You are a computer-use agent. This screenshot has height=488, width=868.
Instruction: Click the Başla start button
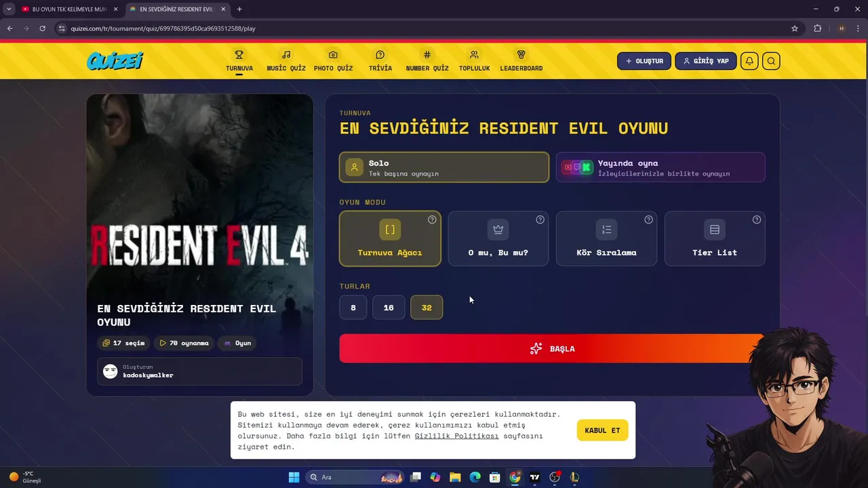pyautogui.click(x=552, y=348)
